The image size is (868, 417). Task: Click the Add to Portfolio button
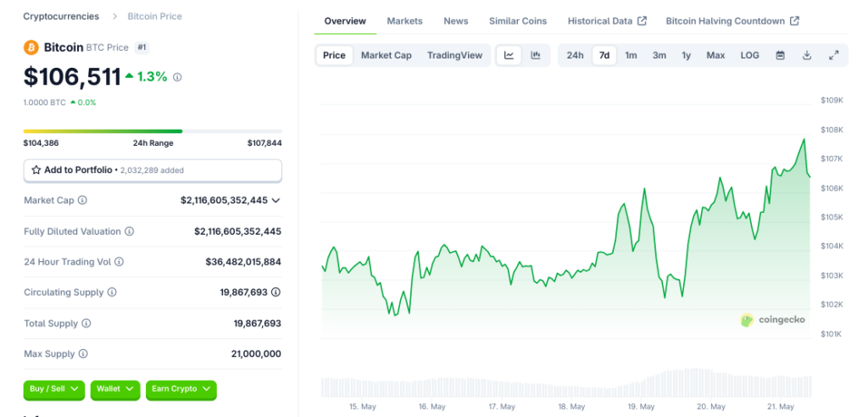[153, 170]
